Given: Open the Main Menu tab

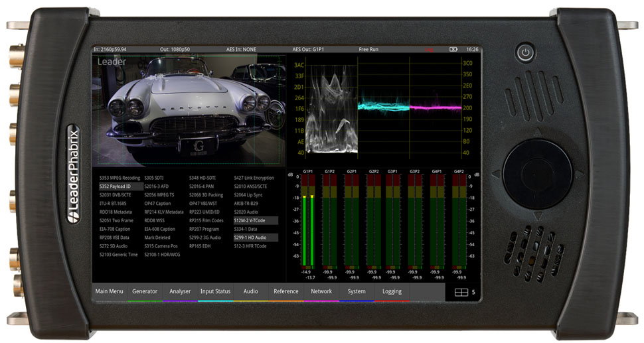Looking at the screenshot, I should click(x=110, y=292).
